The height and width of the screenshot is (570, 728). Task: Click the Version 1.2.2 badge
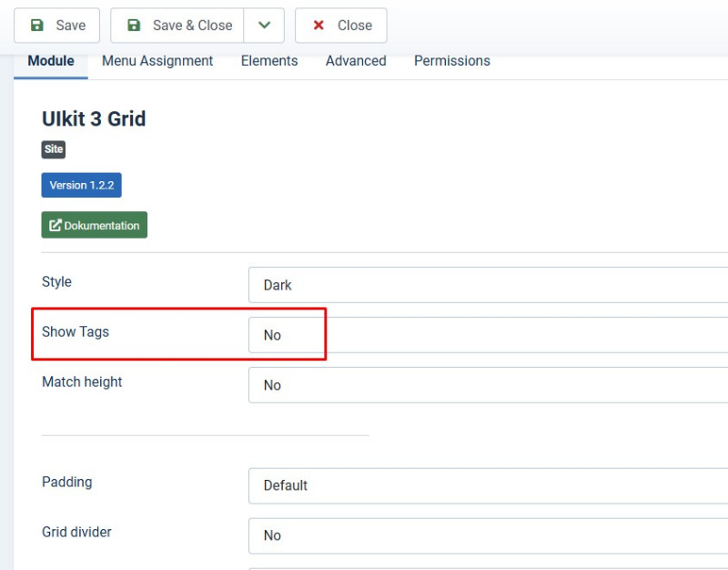(x=81, y=185)
